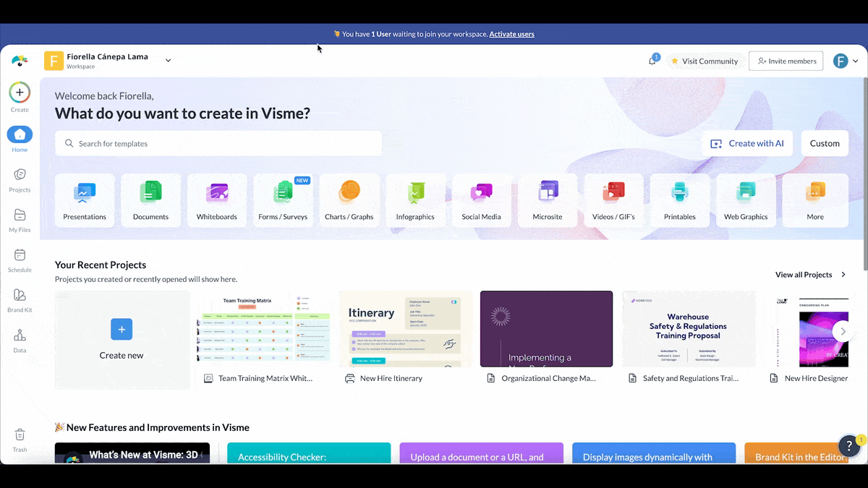Select the Charts / Graphs category
Image resolution: width=868 pixels, height=488 pixels.
(349, 200)
